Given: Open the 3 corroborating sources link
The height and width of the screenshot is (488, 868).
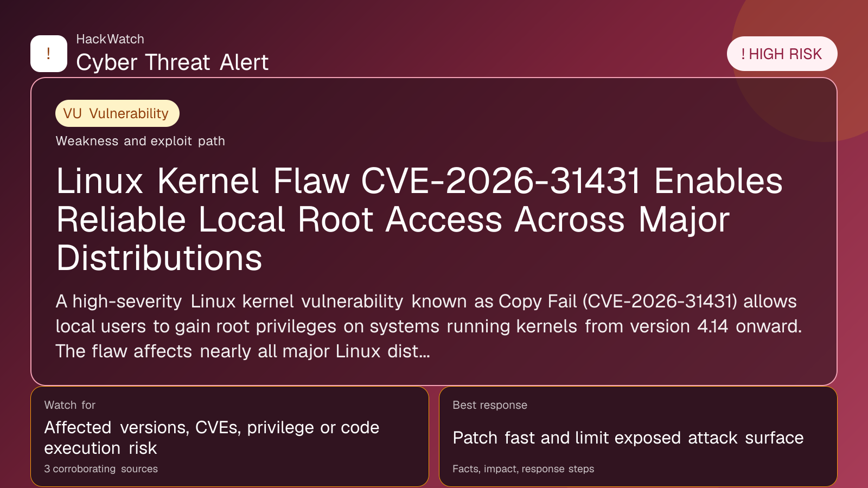Looking at the screenshot, I should pos(101,469).
